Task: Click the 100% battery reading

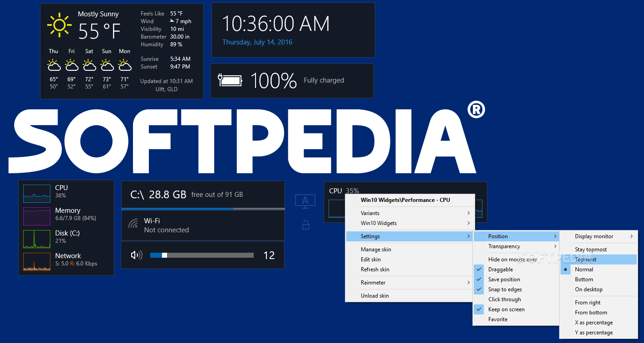Action: click(x=274, y=80)
